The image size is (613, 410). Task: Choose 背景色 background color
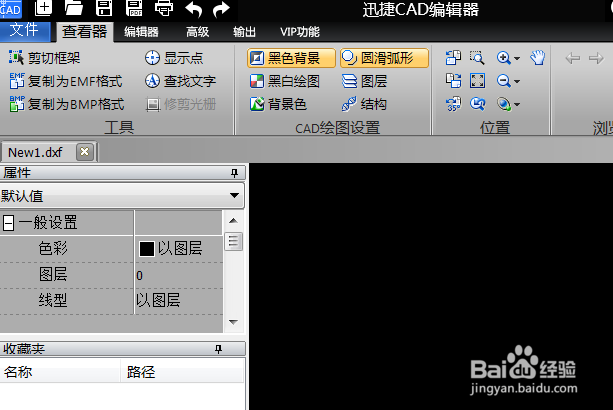(x=278, y=104)
